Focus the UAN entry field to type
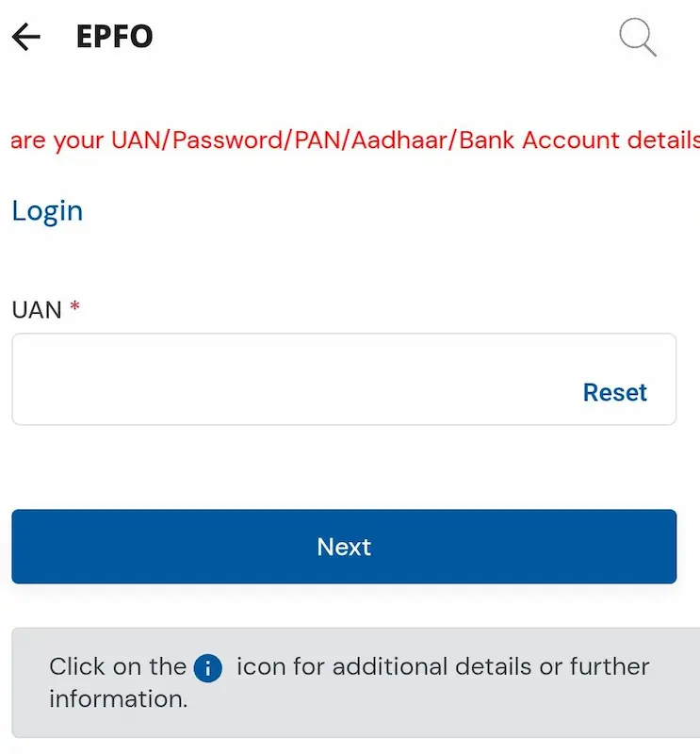Screen dimensions: 700x754 (x=283, y=379)
